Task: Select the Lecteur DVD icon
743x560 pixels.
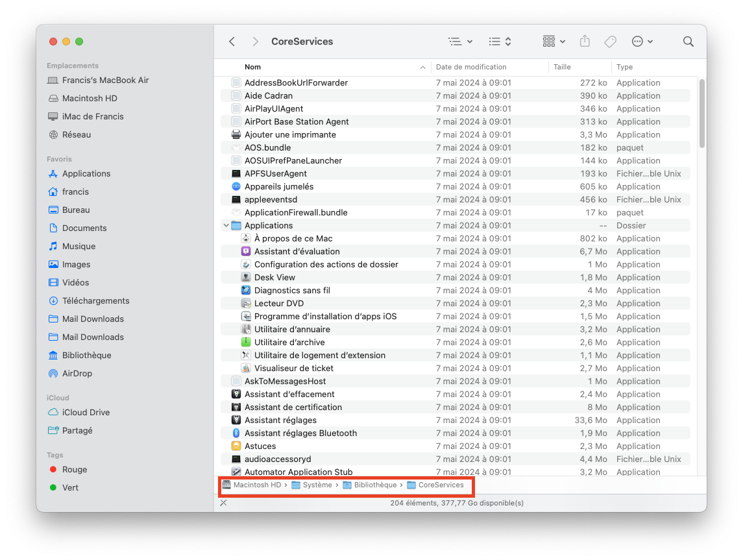Action: pyautogui.click(x=246, y=304)
